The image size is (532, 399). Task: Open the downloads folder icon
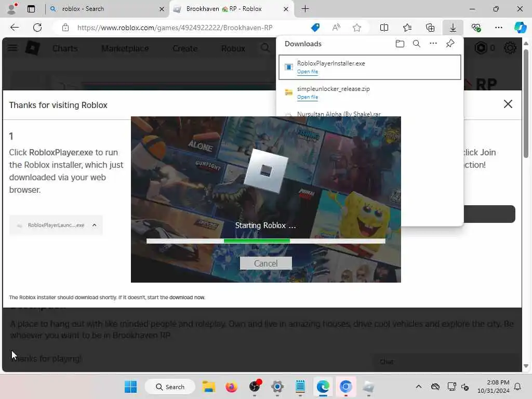tap(400, 44)
